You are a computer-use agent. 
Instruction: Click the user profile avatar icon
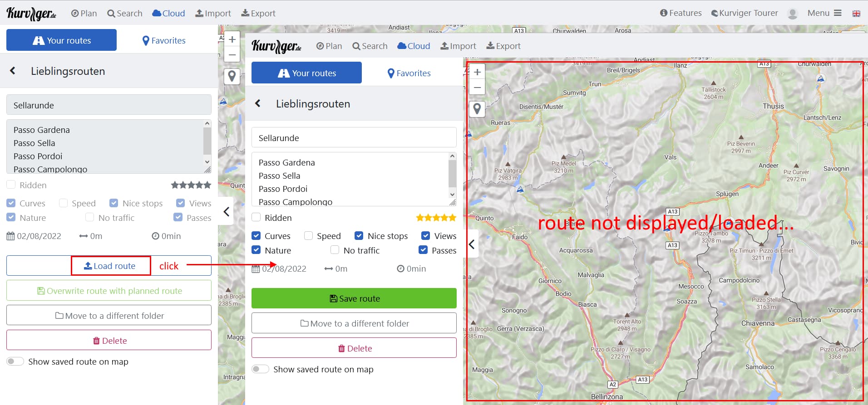tap(793, 14)
